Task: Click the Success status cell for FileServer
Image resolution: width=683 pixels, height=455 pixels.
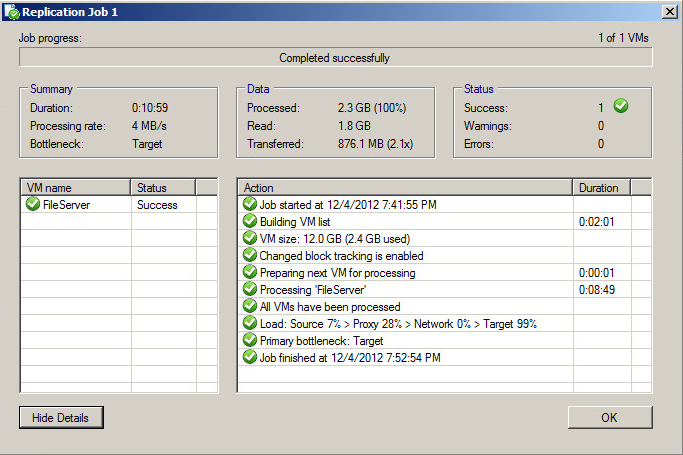Action: click(157, 205)
